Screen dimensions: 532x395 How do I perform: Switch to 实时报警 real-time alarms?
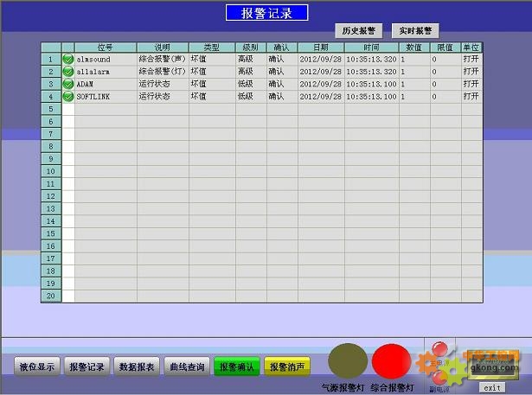tap(415, 31)
